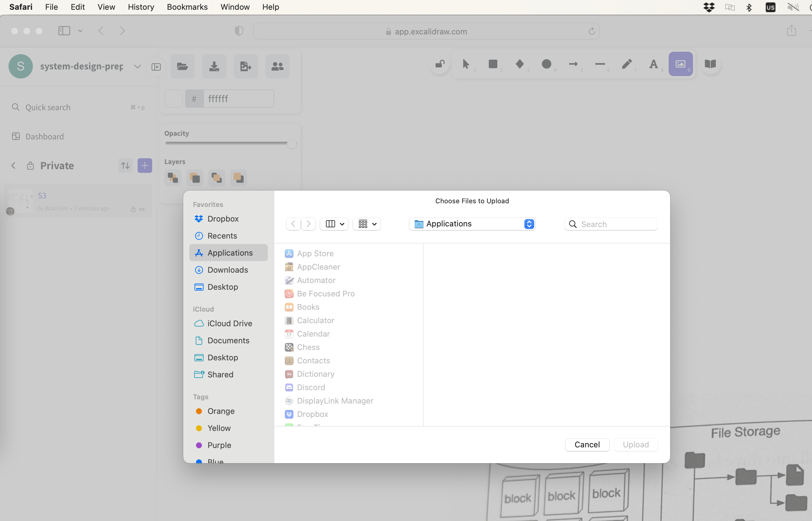The height and width of the screenshot is (521, 812).
Task: Open the item grouping dropdown
Action: click(366, 224)
